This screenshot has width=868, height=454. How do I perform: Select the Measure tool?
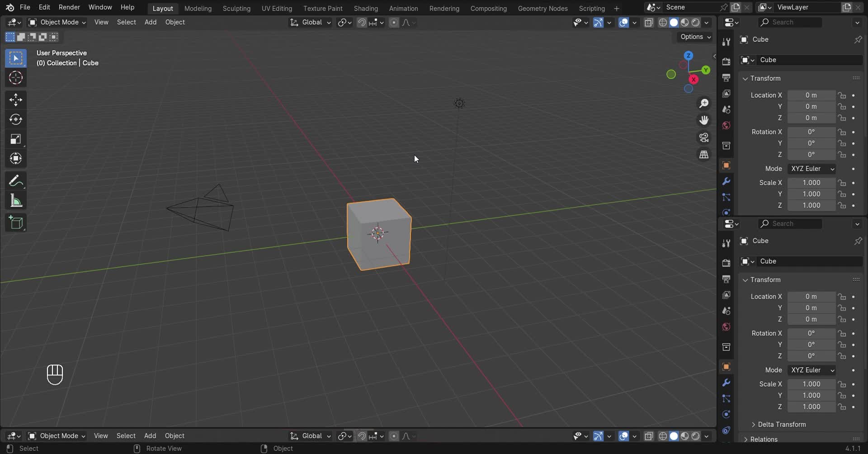pos(16,201)
